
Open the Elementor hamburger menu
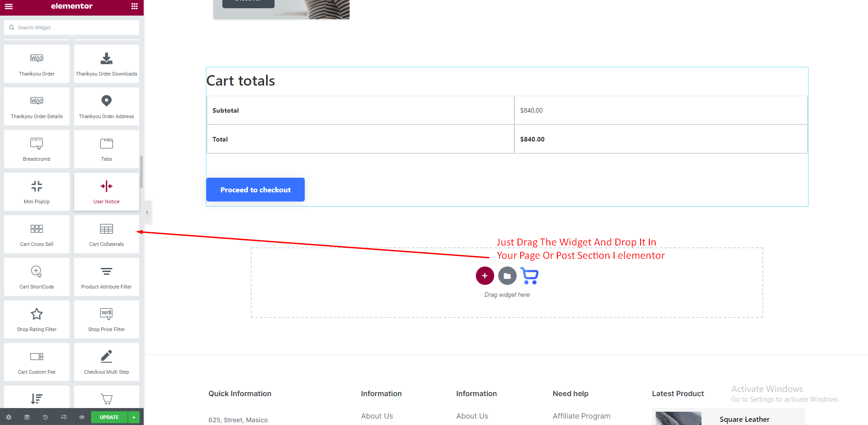[x=9, y=6]
